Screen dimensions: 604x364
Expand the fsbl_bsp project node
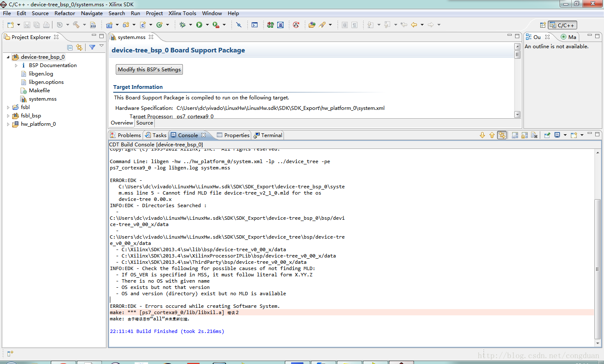point(8,116)
